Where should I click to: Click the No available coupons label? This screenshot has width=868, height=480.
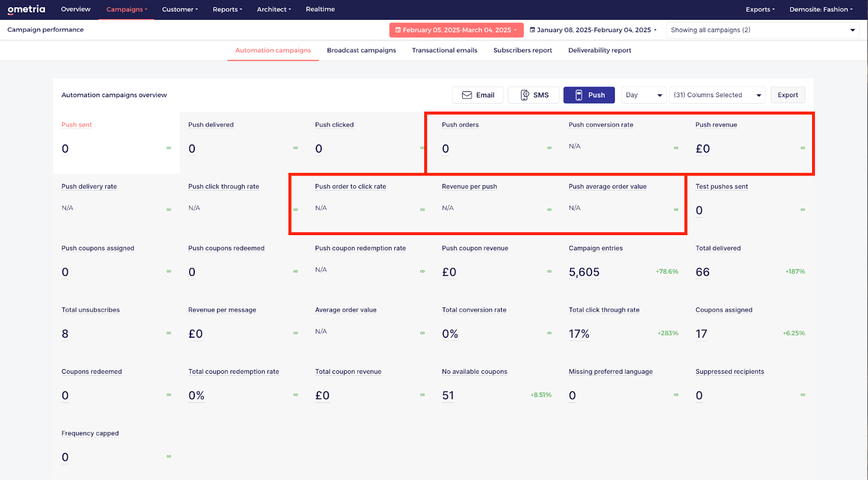[x=474, y=372]
